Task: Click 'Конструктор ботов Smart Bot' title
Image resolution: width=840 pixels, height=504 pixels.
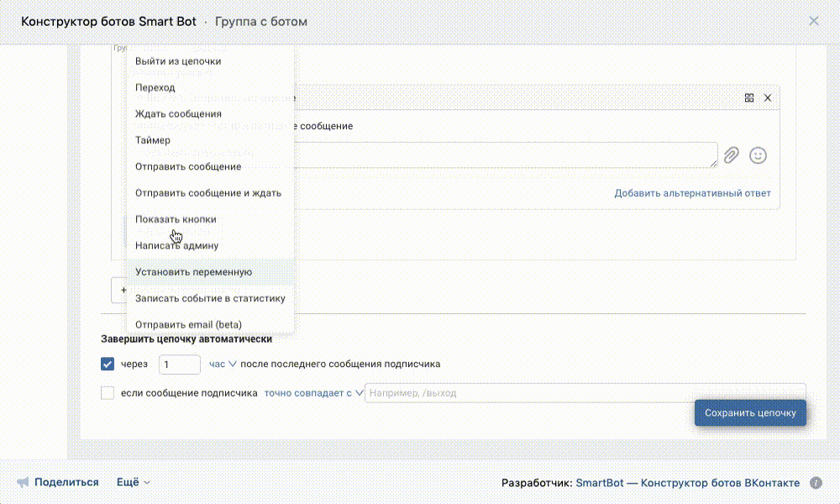Action: 108,22
